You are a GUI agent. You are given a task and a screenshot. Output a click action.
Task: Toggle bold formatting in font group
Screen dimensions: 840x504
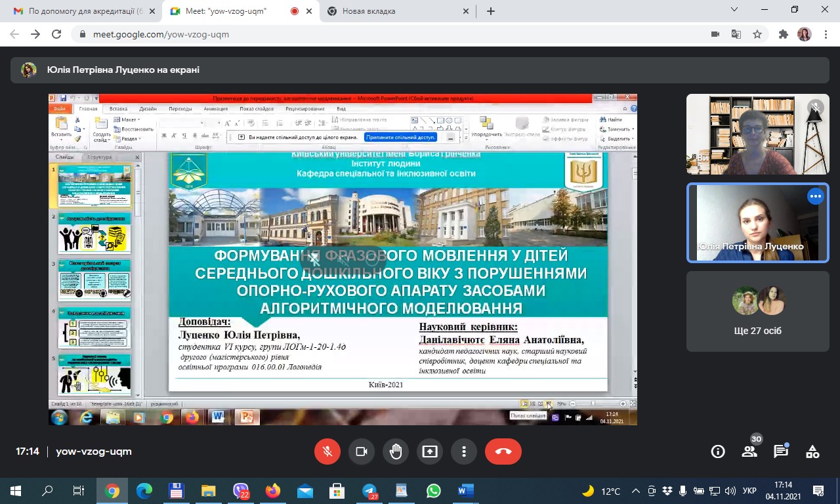[x=164, y=135]
